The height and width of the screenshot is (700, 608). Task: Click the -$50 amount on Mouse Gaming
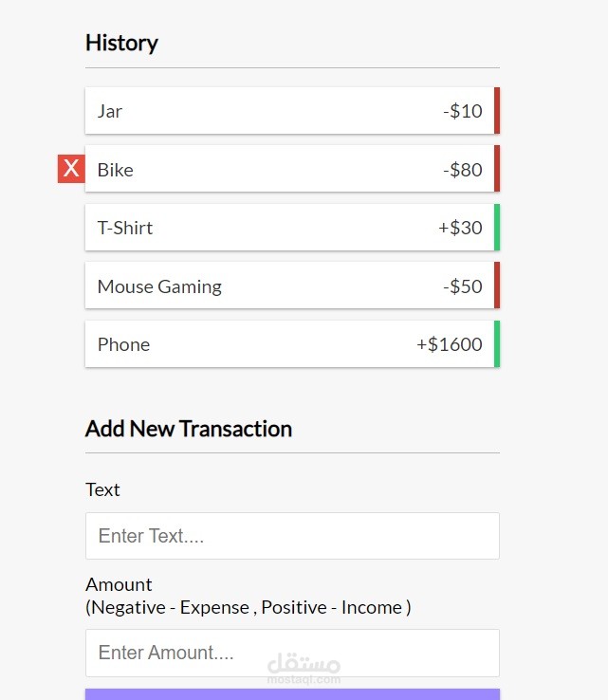pos(462,286)
